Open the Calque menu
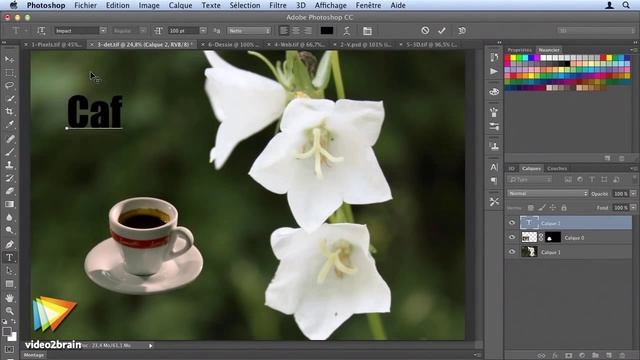 point(180,5)
